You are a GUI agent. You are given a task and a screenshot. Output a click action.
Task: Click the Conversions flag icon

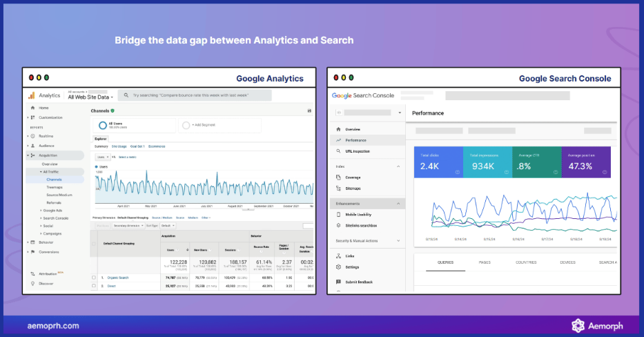click(x=32, y=252)
